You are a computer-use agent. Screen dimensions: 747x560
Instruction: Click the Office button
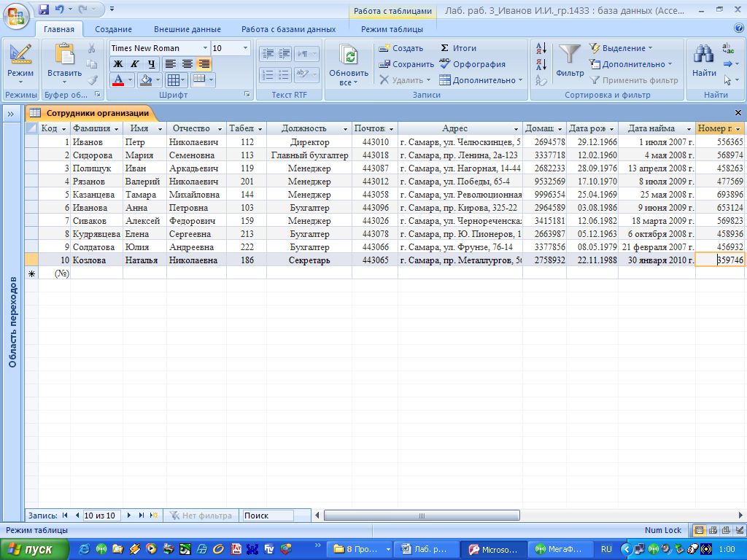point(15,15)
